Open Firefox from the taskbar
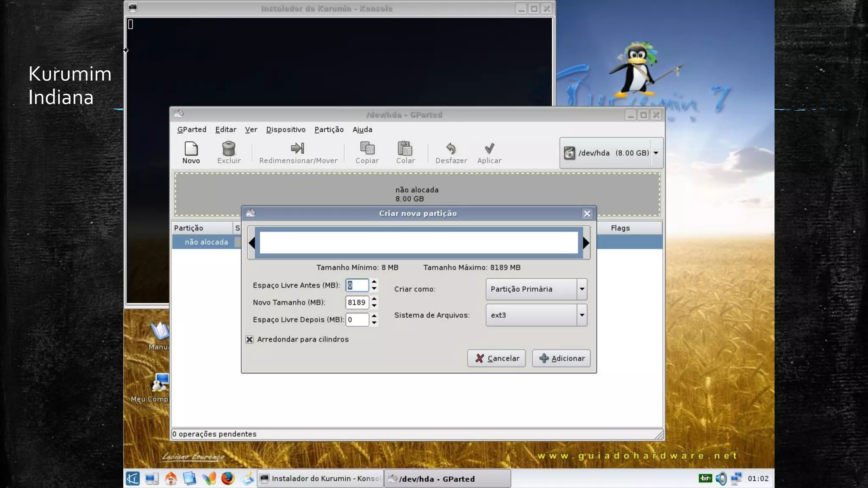The height and width of the screenshot is (488, 868). click(x=228, y=478)
